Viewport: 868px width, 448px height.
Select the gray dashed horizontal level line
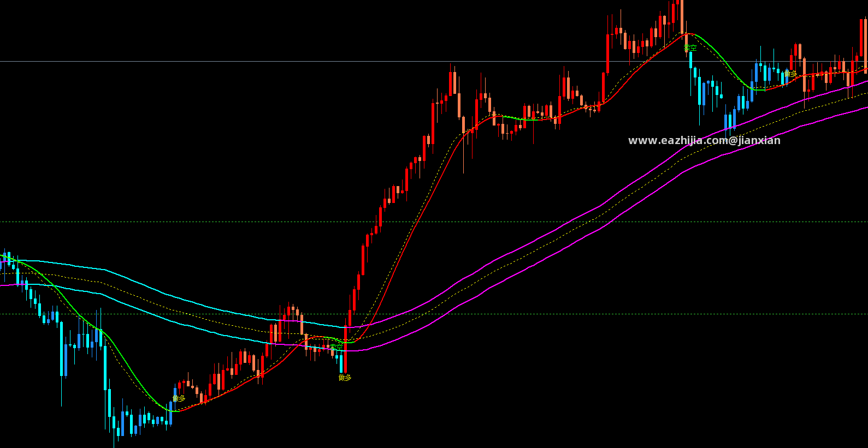pos(434,314)
